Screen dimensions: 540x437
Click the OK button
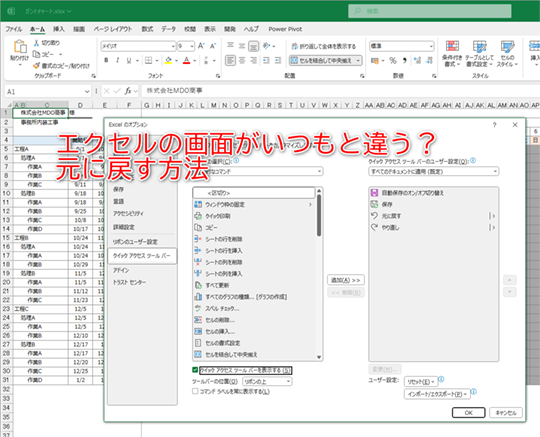(x=468, y=412)
